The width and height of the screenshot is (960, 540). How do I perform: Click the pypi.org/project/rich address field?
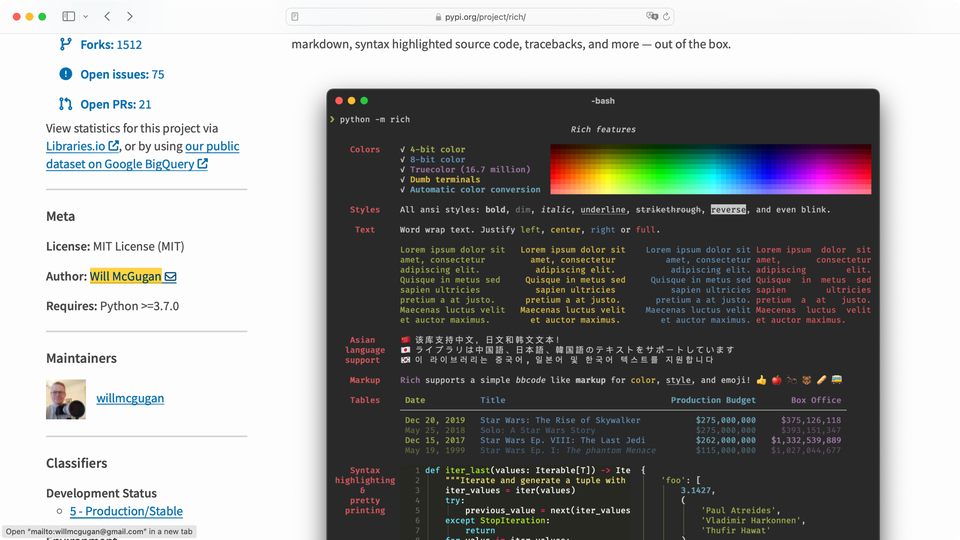click(480, 17)
